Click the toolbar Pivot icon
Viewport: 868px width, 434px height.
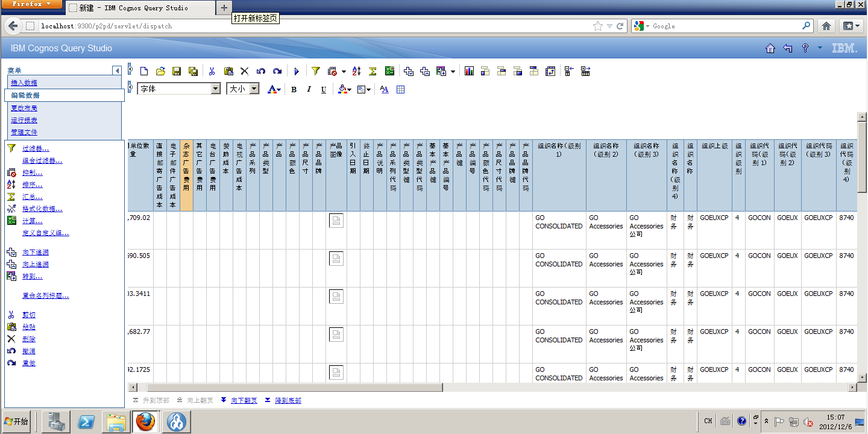point(502,71)
